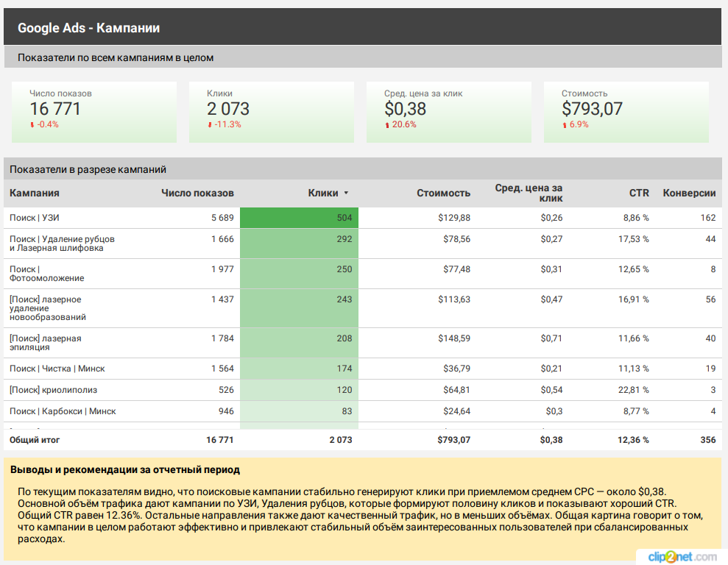Select the [Поиск] криолиполиз campaign row
Viewport: 728px width, 565px height.
click(53, 390)
